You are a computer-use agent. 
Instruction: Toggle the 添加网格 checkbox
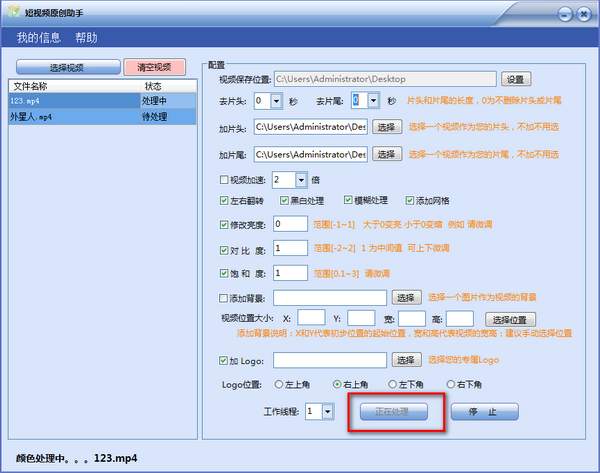pyautogui.click(x=408, y=201)
